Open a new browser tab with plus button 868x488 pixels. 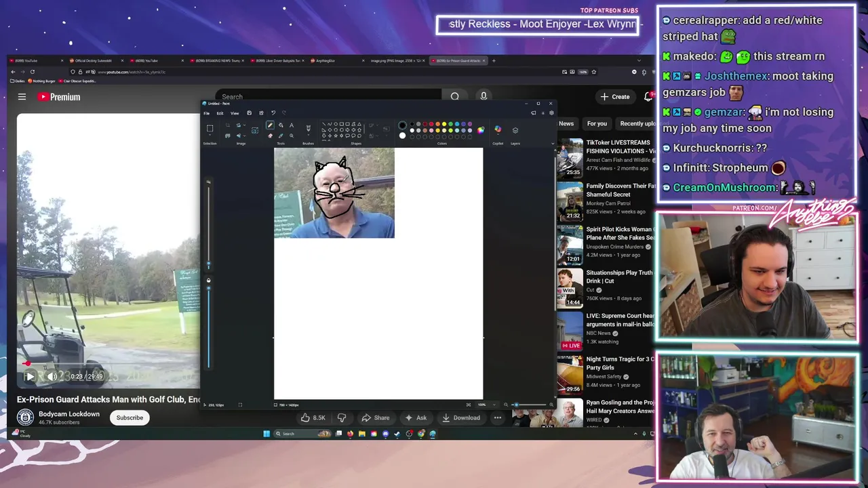494,60
